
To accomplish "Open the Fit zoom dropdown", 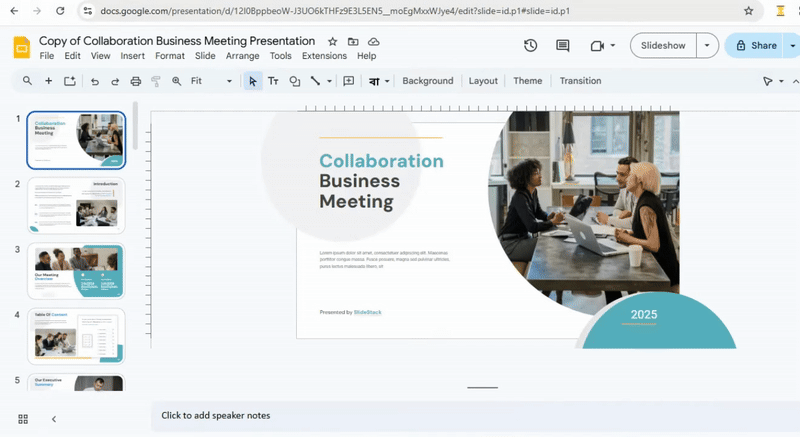I will 210,81.
